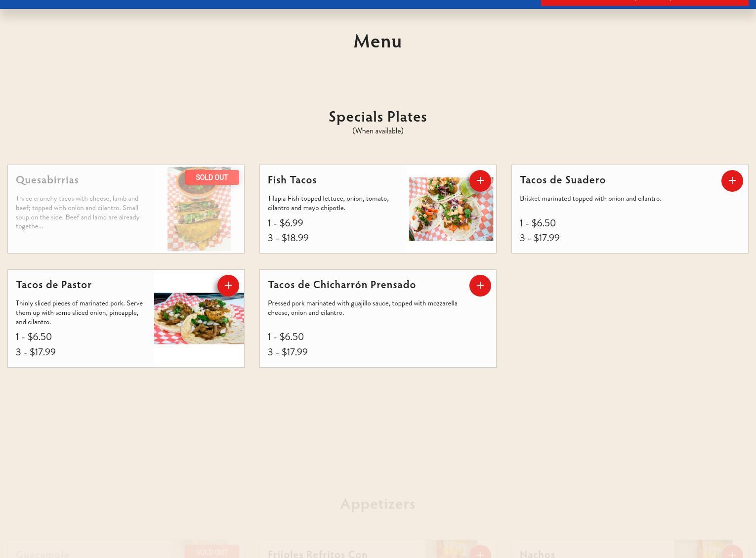Image resolution: width=756 pixels, height=558 pixels.
Task: Add Tacos de Suadero with plus icon
Action: 732,181
